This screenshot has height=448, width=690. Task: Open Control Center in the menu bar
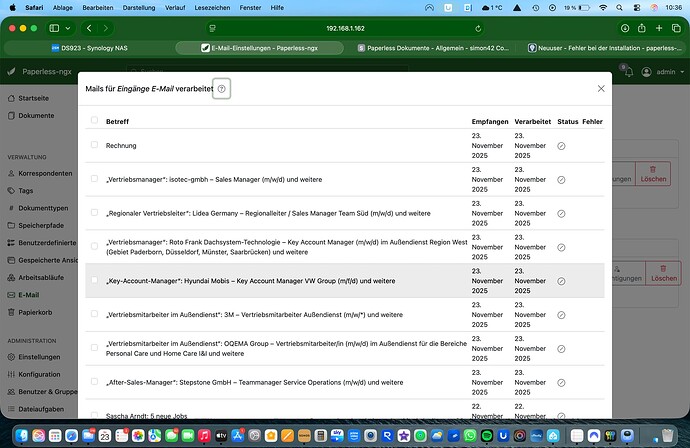pos(637,7)
